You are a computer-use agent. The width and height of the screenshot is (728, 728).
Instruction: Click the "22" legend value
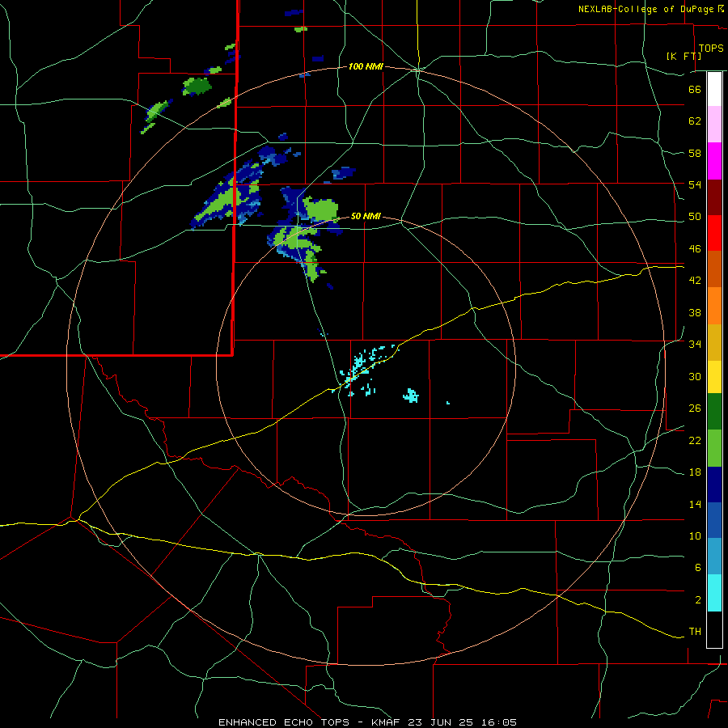(695, 440)
